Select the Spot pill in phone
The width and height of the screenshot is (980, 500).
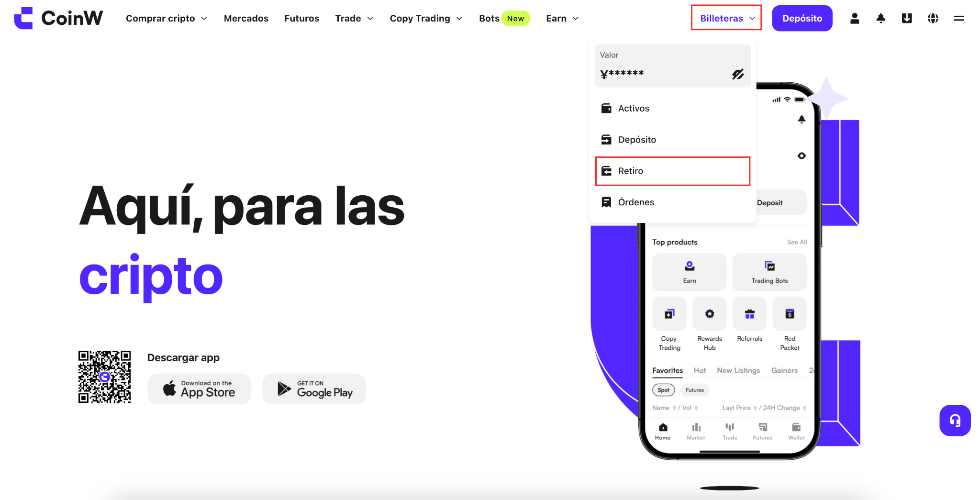click(664, 390)
